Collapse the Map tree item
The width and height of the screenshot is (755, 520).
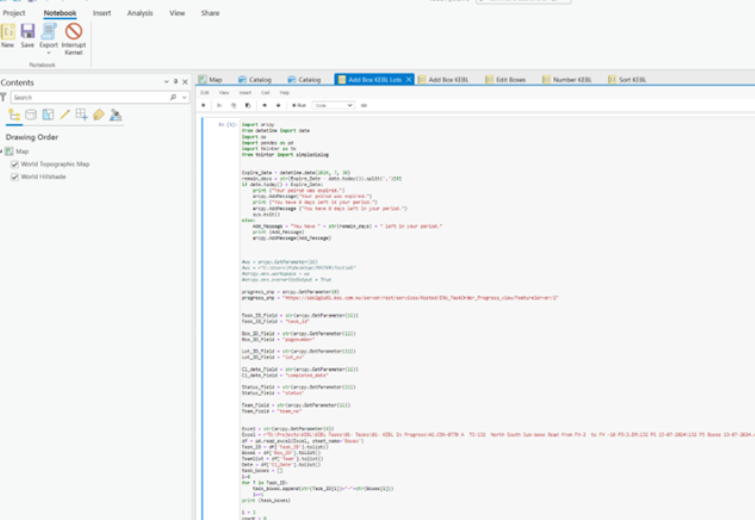2,152
